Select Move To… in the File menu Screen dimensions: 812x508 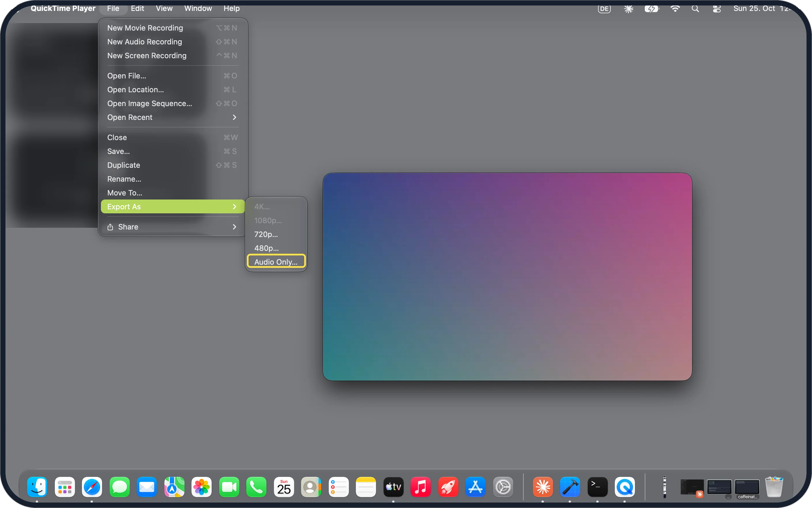[x=172, y=193]
